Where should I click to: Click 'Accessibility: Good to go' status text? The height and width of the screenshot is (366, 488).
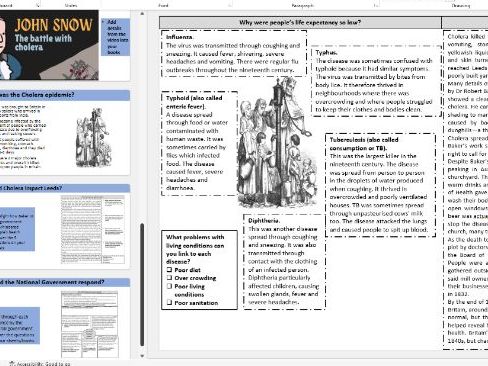tap(44, 364)
